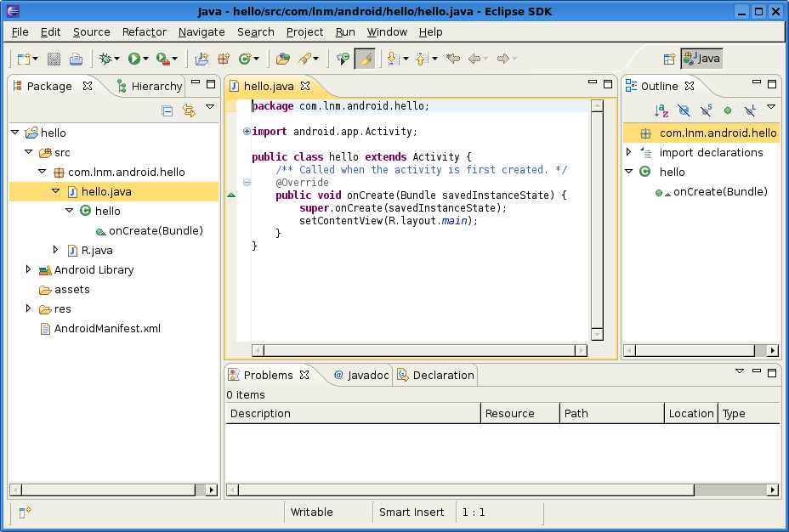Select the Java perspective button
This screenshot has width=789, height=532.
click(702, 59)
